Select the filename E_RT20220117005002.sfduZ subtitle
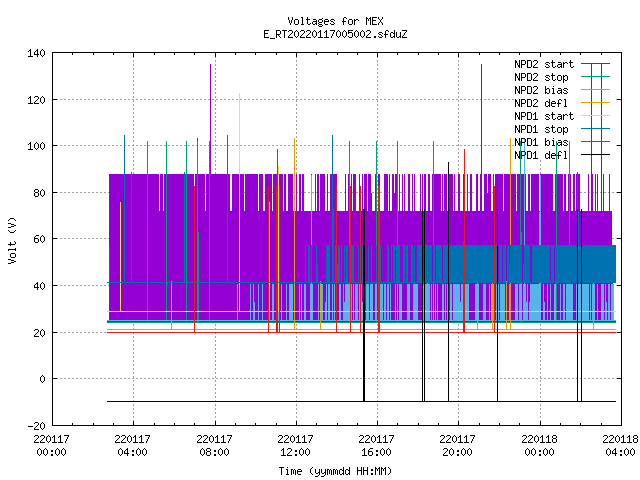This screenshot has width=640, height=480. [x=335, y=34]
